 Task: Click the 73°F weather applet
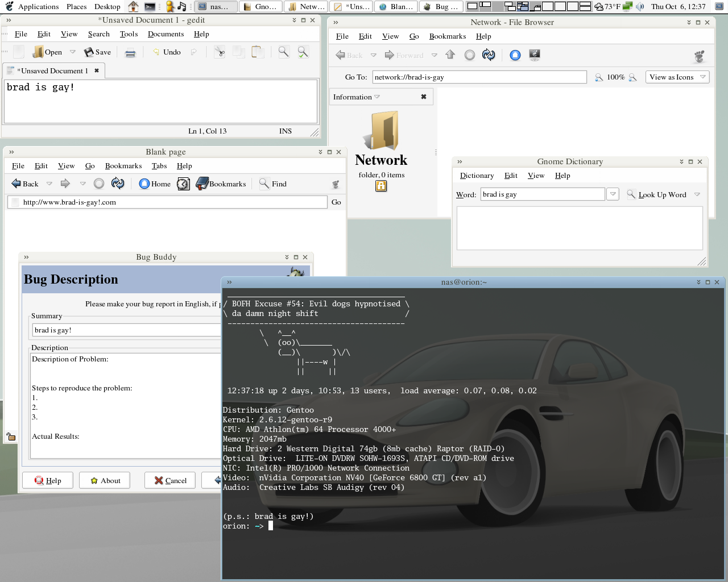pyautogui.click(x=607, y=7)
